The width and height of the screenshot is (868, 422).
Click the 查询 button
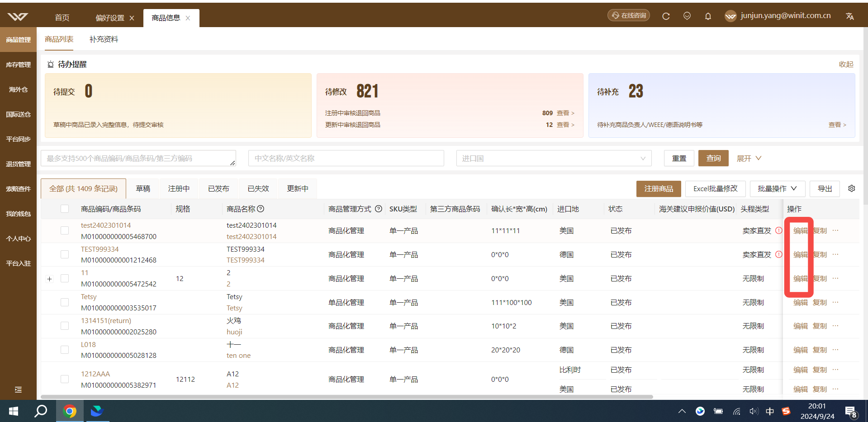tap(713, 158)
